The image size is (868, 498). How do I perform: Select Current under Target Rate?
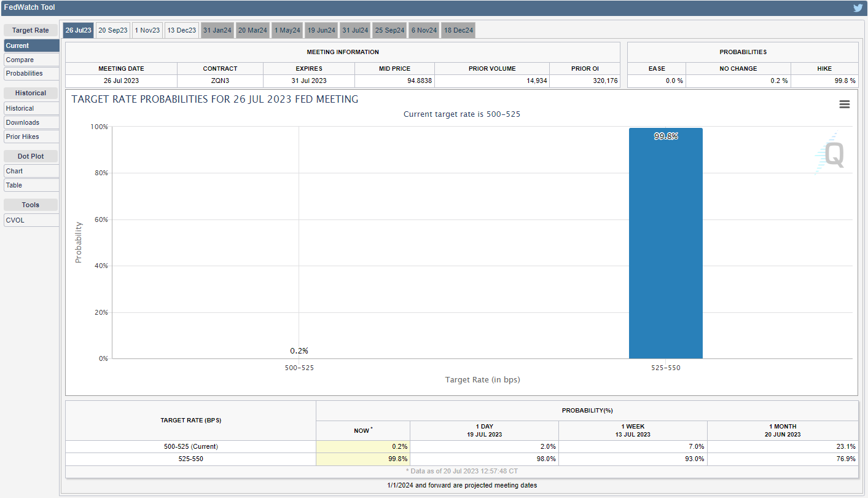tap(31, 45)
